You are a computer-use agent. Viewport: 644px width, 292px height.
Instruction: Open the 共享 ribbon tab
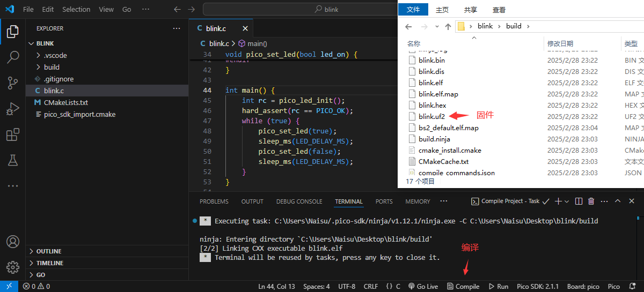471,10
